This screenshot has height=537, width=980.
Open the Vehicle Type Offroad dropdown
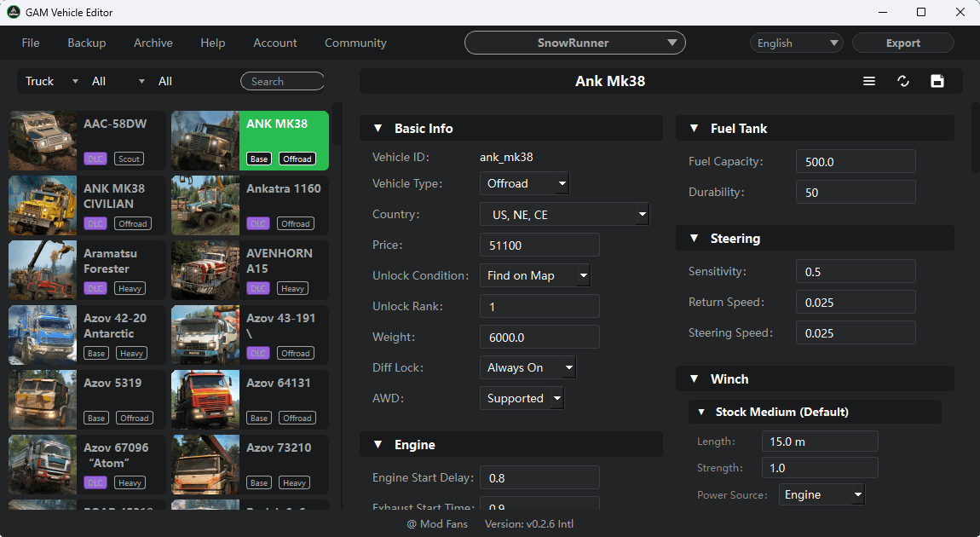[x=524, y=183]
